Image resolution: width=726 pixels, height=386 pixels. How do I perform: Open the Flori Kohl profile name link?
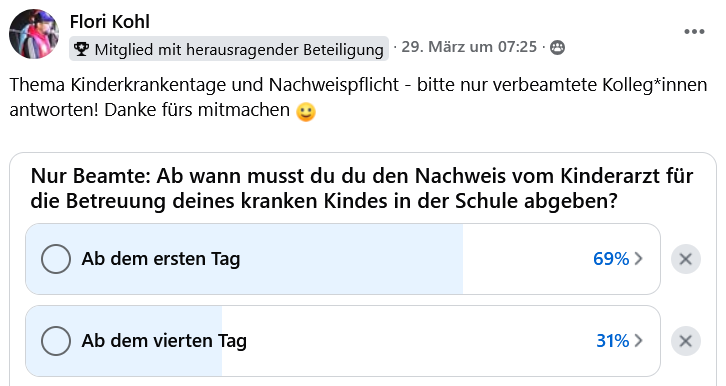(x=110, y=22)
